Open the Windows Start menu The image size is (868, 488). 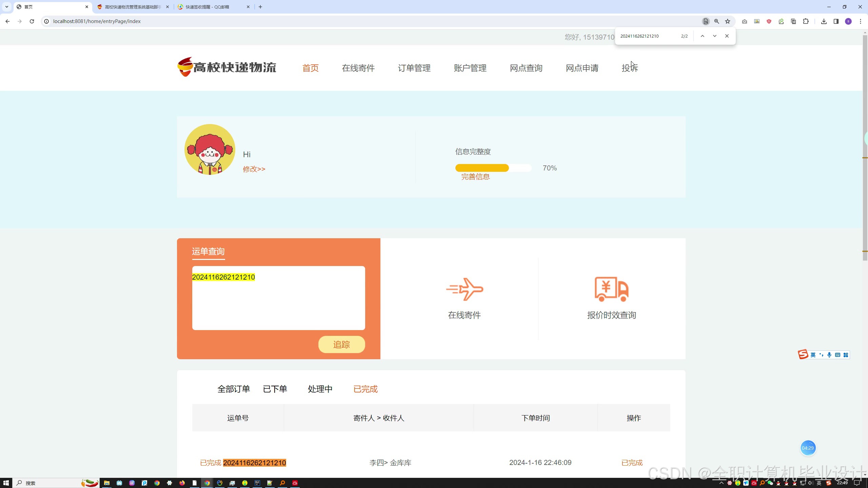(6, 483)
